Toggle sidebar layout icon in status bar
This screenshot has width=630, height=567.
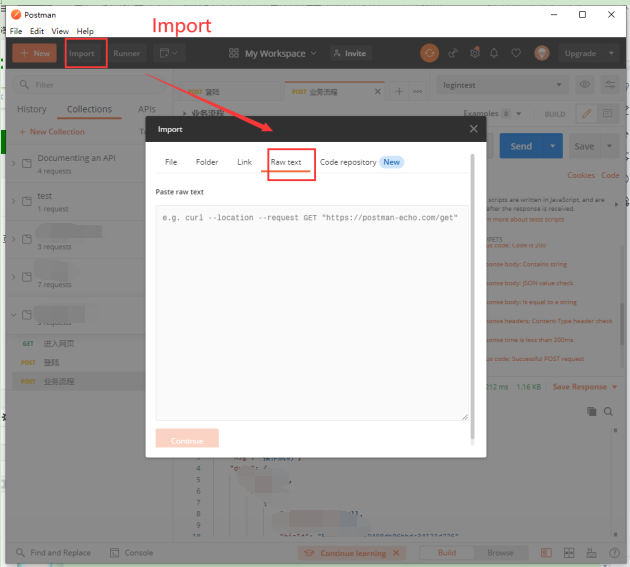pyautogui.click(x=546, y=553)
